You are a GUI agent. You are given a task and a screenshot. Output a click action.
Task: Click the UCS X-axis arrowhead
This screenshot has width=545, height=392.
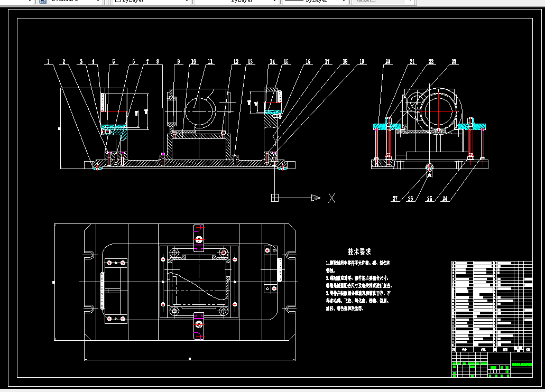316,198
